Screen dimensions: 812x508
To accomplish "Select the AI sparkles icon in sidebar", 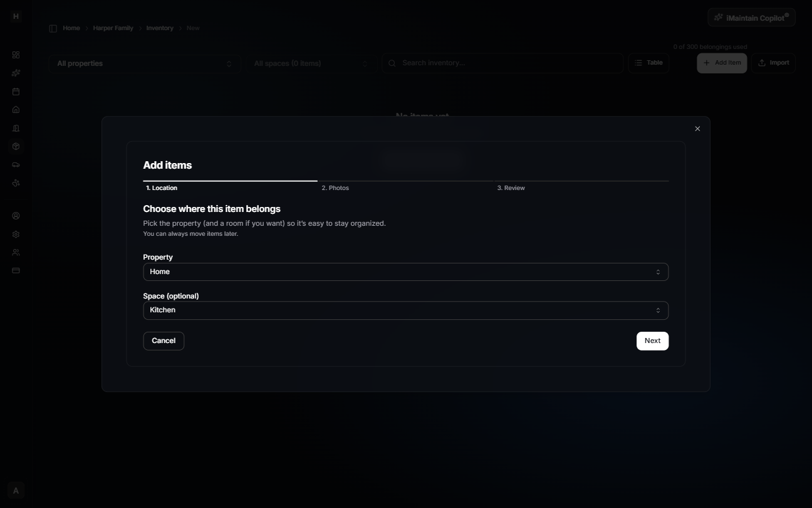I will click(16, 73).
